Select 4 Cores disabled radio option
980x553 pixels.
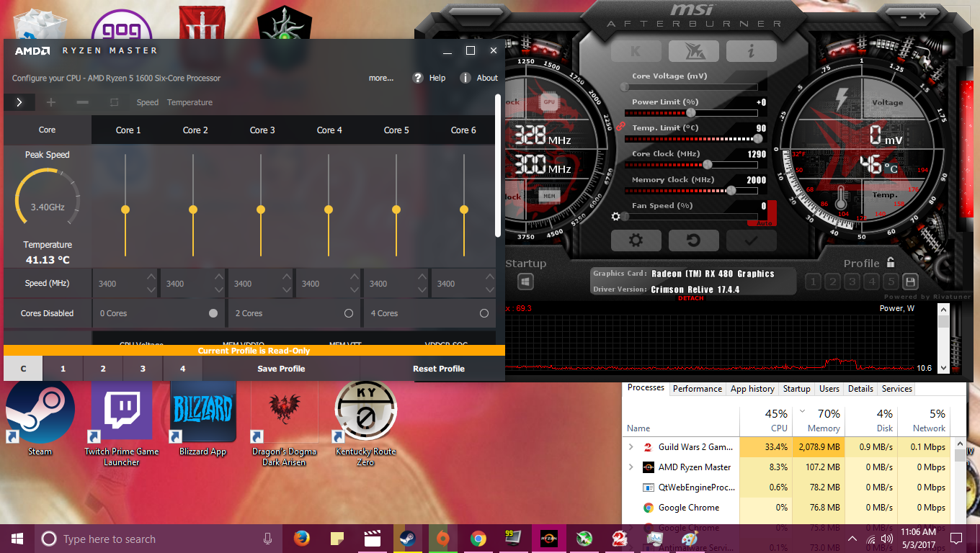click(484, 313)
